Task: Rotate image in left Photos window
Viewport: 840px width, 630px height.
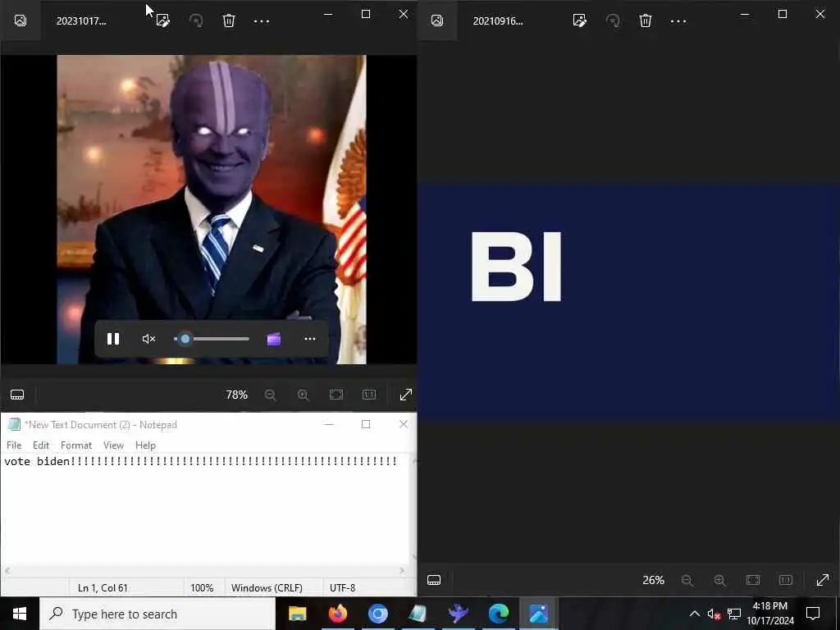Action: coord(196,21)
